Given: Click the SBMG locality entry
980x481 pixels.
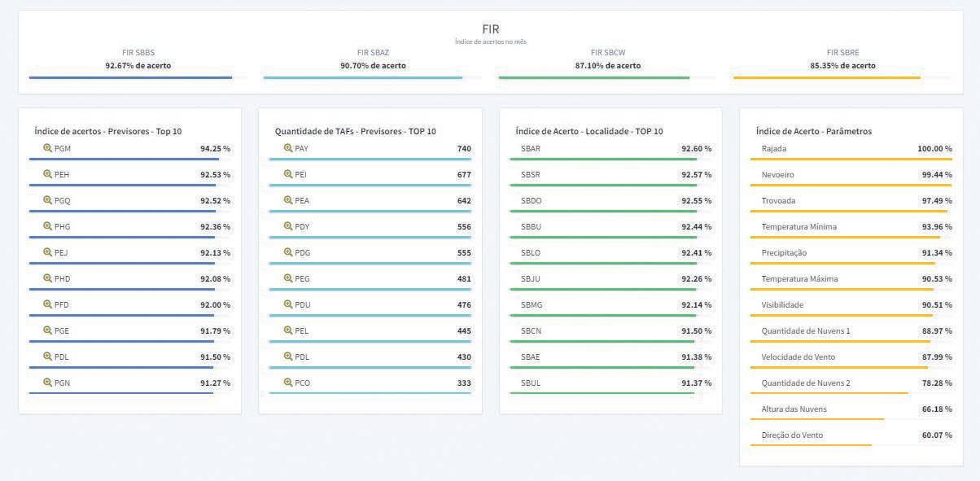Looking at the screenshot, I should [611, 307].
